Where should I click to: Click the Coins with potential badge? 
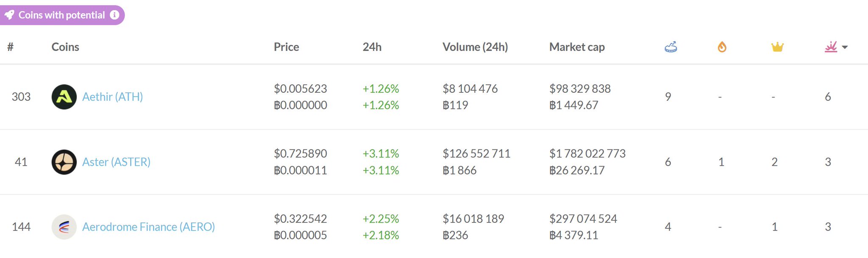point(61,15)
